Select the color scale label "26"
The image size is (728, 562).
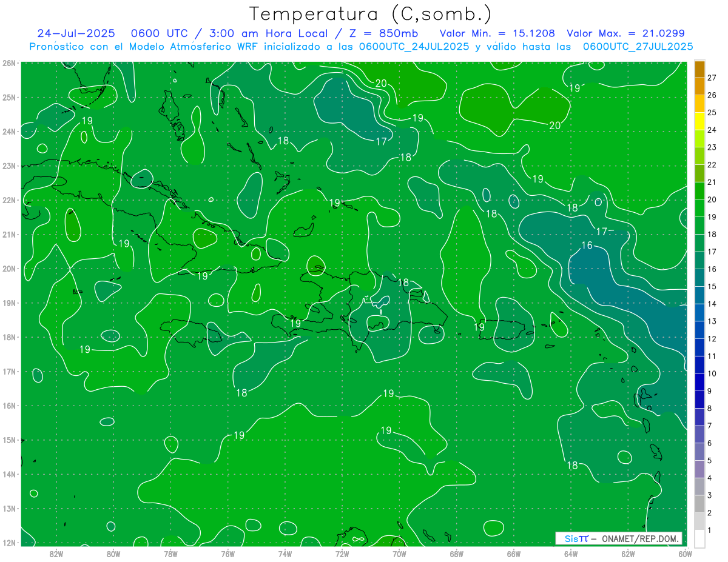coord(712,95)
